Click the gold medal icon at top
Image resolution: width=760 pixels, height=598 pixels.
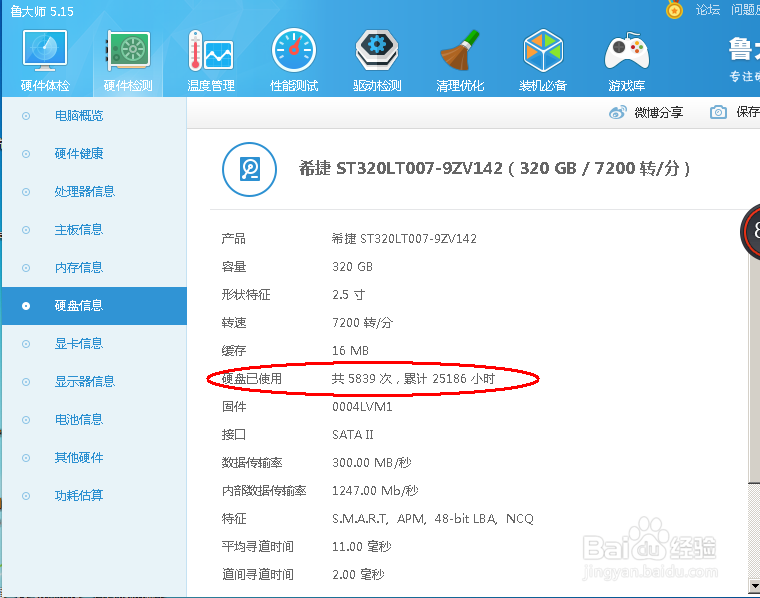[x=674, y=9]
